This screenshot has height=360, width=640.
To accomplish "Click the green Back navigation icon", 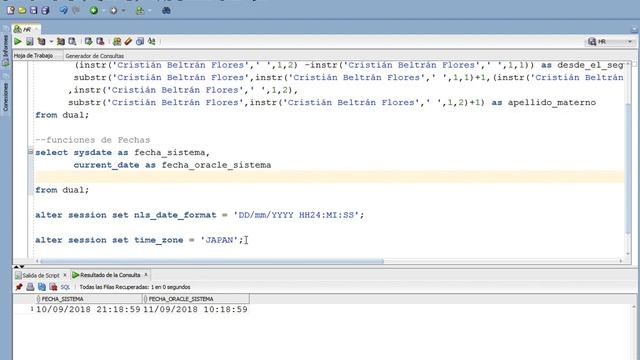I will pos(94,10).
